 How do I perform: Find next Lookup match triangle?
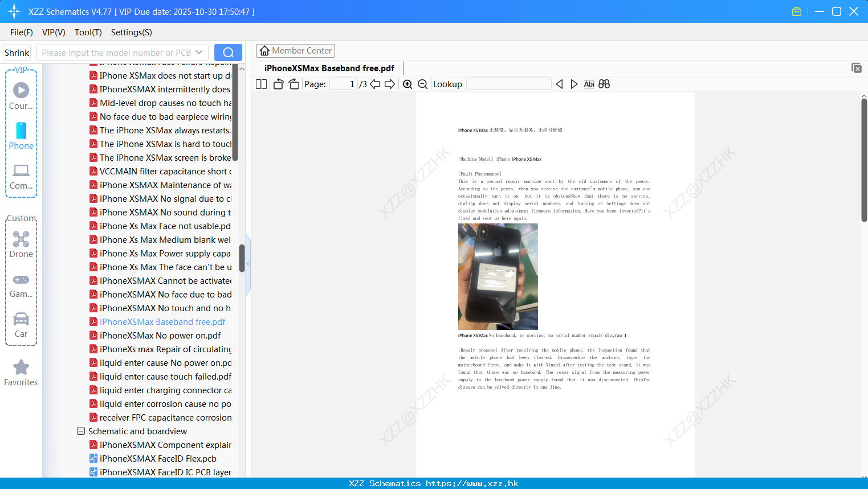pos(574,84)
